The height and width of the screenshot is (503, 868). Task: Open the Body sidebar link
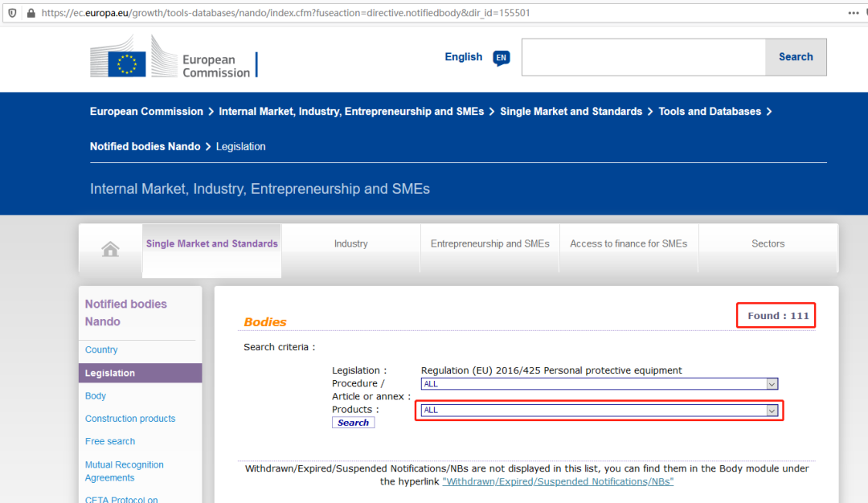(95, 395)
